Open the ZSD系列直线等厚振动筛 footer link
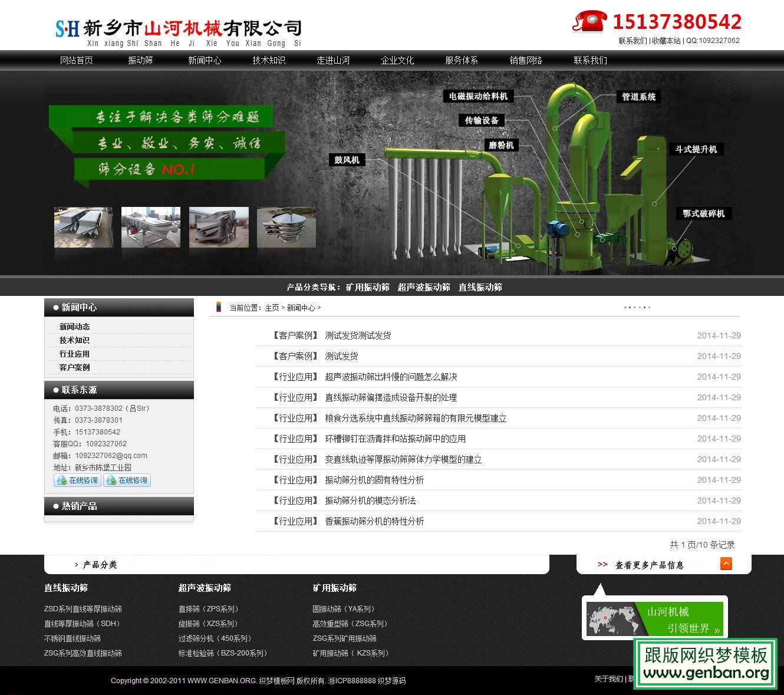The width and height of the screenshot is (784, 695). (83, 608)
